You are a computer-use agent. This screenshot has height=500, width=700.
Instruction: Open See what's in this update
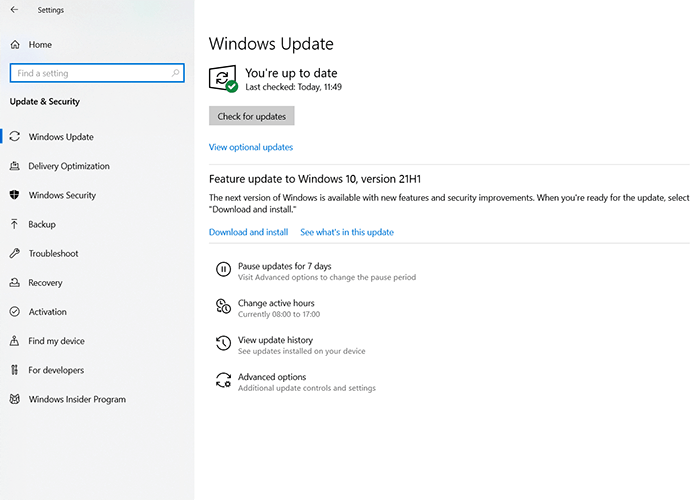pos(347,232)
